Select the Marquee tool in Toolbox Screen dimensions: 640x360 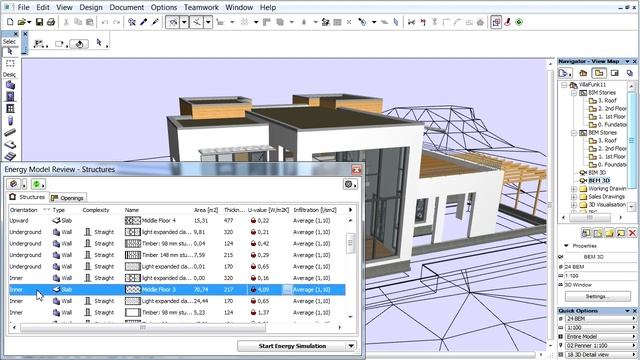(10, 63)
